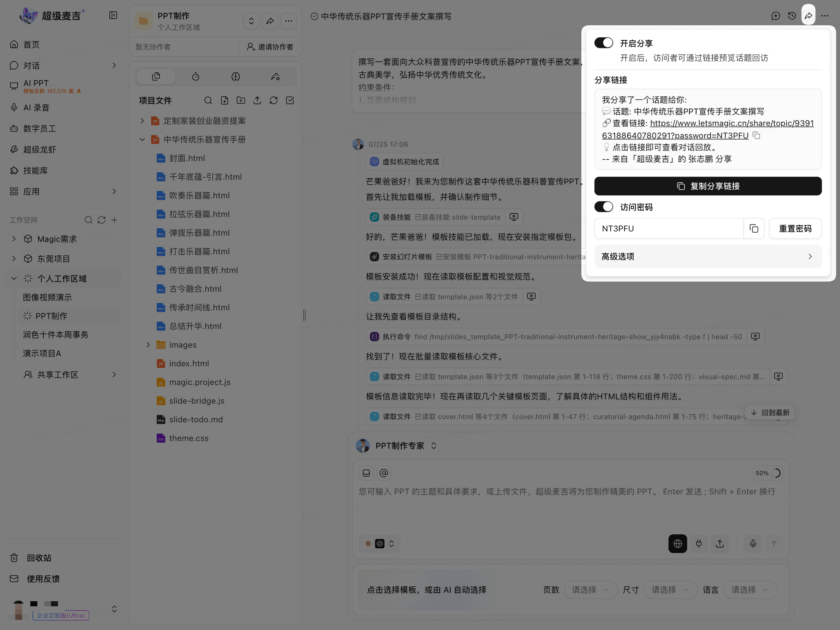Viewport: 840px width, 630px height.
Task: Click the PPT prompt input field
Action: [x=570, y=506]
